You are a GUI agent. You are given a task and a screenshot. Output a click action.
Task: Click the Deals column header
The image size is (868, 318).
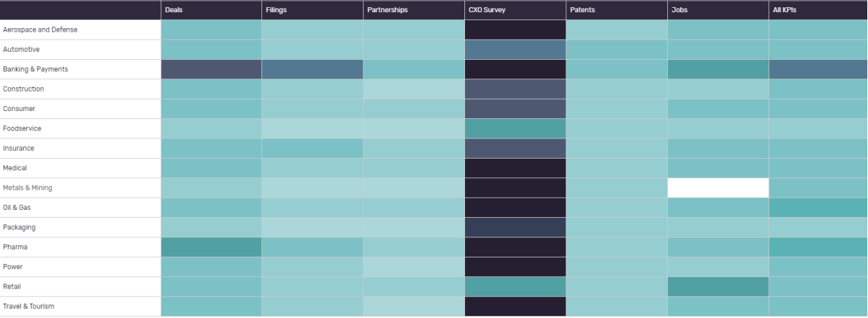coord(174,10)
